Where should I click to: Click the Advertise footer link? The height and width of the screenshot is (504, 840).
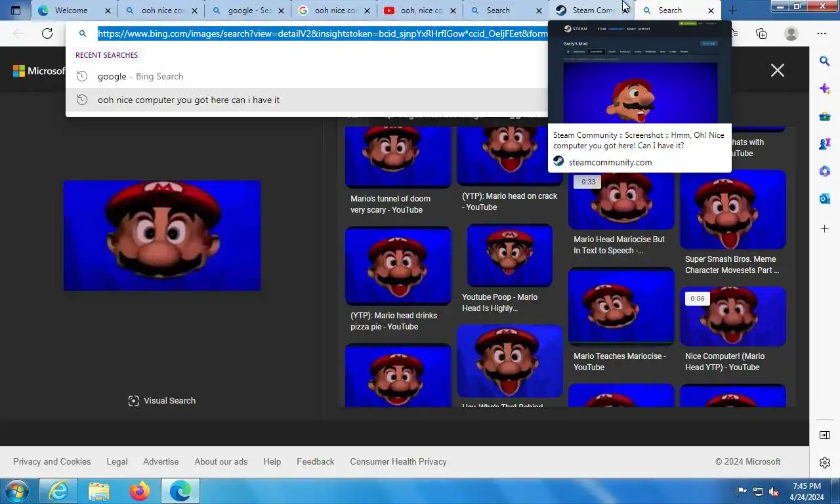(x=161, y=462)
